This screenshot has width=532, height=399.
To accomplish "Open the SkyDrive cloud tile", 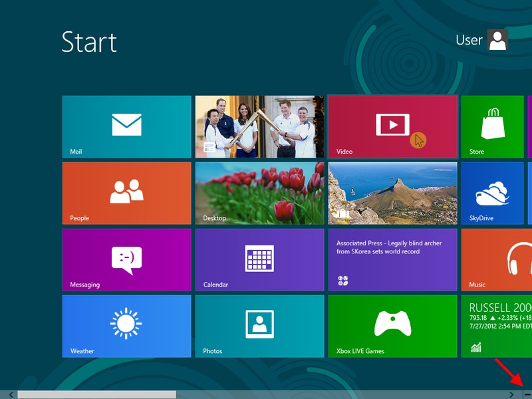I will point(493,193).
